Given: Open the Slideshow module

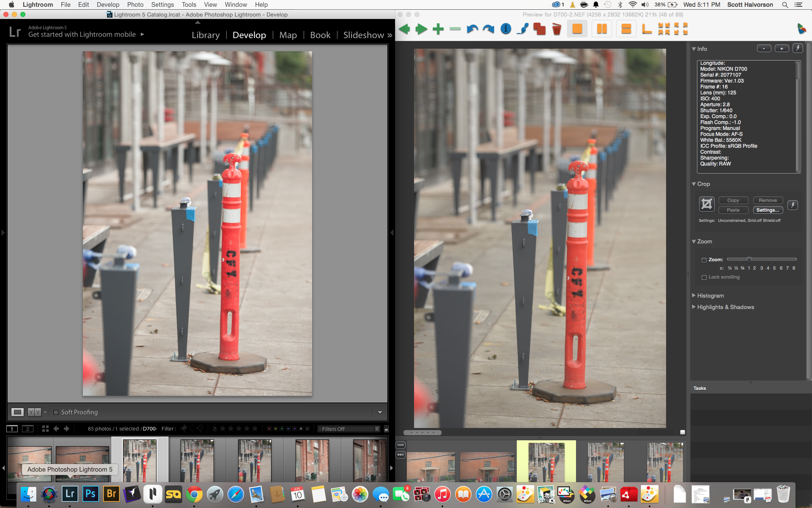Looking at the screenshot, I should 363,35.
